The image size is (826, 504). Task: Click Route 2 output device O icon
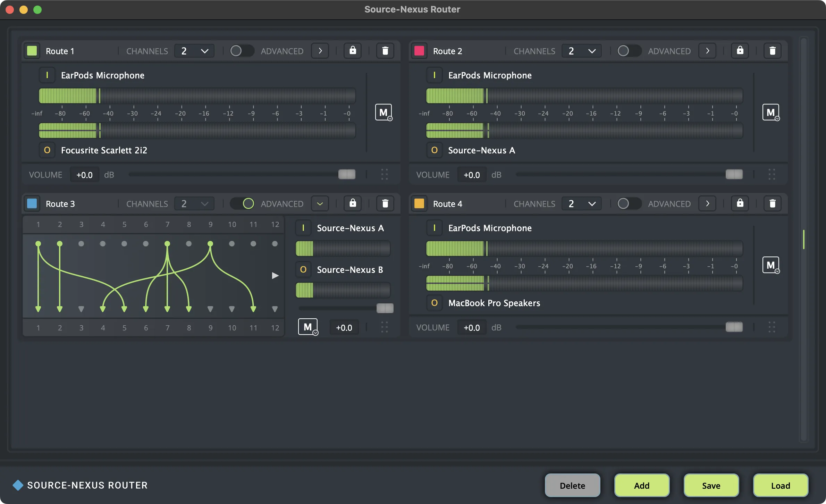click(x=435, y=150)
